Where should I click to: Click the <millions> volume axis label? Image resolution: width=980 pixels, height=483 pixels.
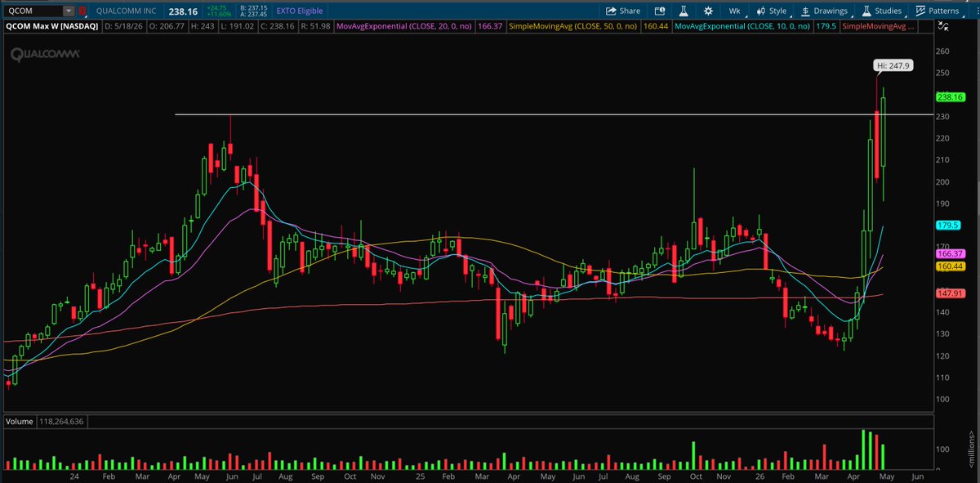973,449
